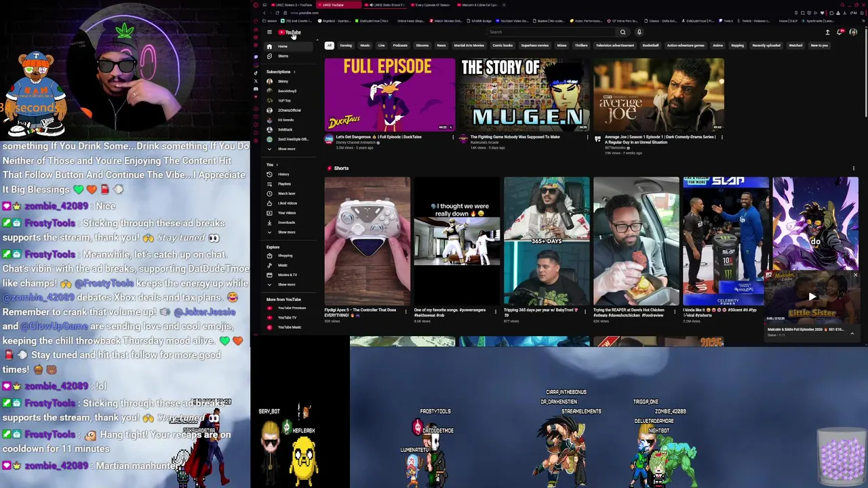Open the Power Rangers short thumbnail

(457, 241)
